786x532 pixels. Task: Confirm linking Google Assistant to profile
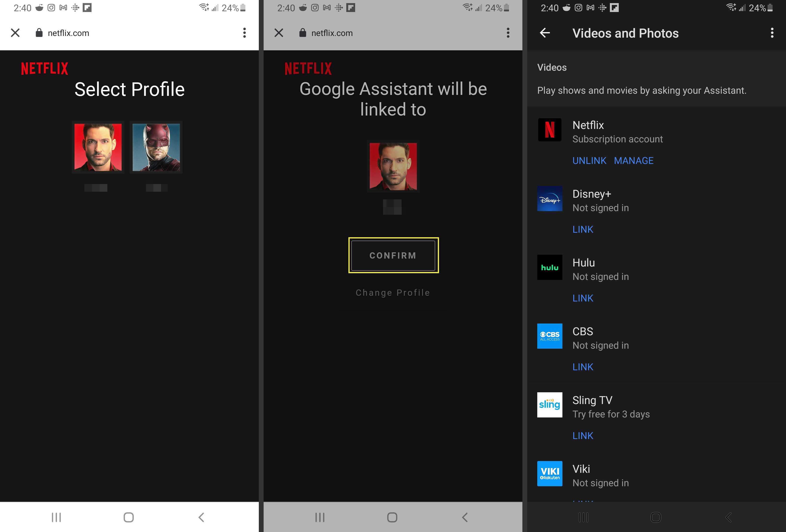point(393,255)
